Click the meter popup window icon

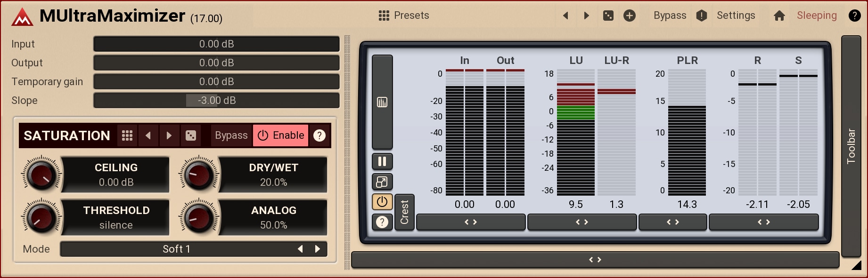click(382, 182)
